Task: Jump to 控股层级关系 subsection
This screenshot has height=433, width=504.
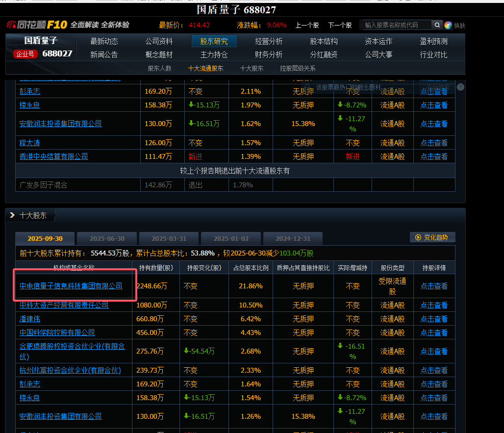Action: pos(298,69)
